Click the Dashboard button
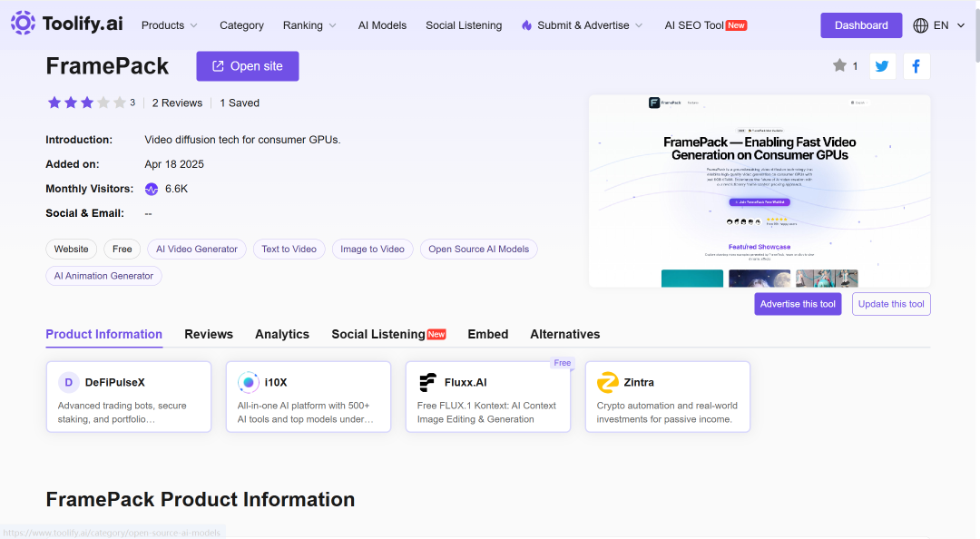Image resolution: width=980 pixels, height=539 pixels. click(x=861, y=25)
